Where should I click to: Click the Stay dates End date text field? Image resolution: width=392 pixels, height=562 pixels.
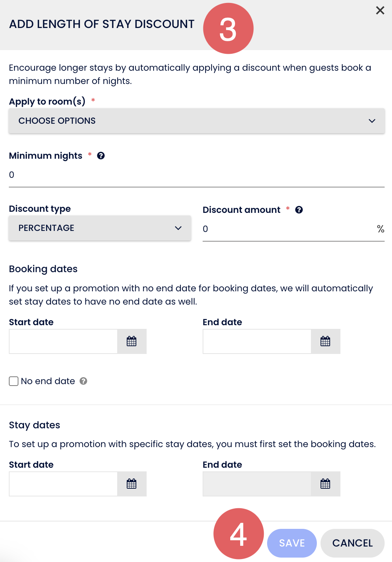257,484
